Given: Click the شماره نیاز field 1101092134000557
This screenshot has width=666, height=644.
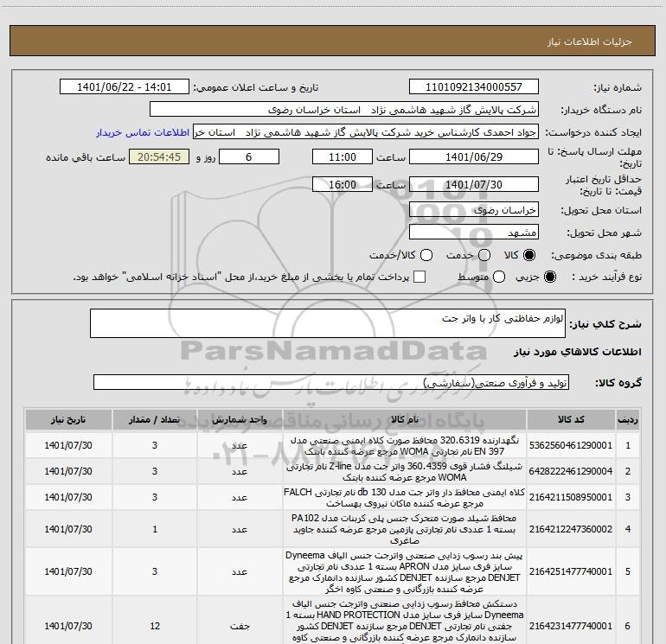Looking at the screenshot, I should point(474,87).
